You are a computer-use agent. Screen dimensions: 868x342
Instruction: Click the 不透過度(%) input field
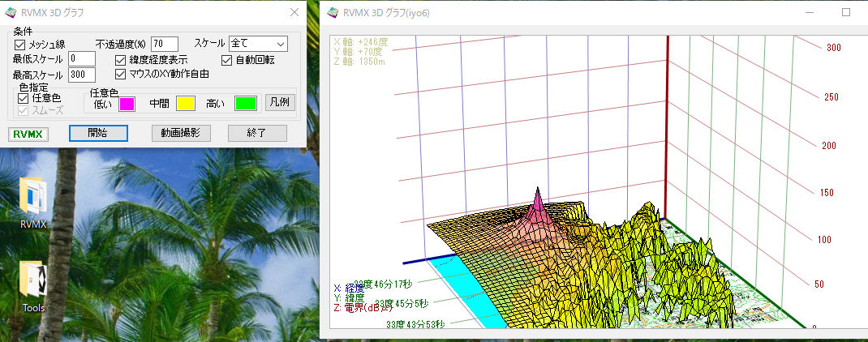point(164,44)
